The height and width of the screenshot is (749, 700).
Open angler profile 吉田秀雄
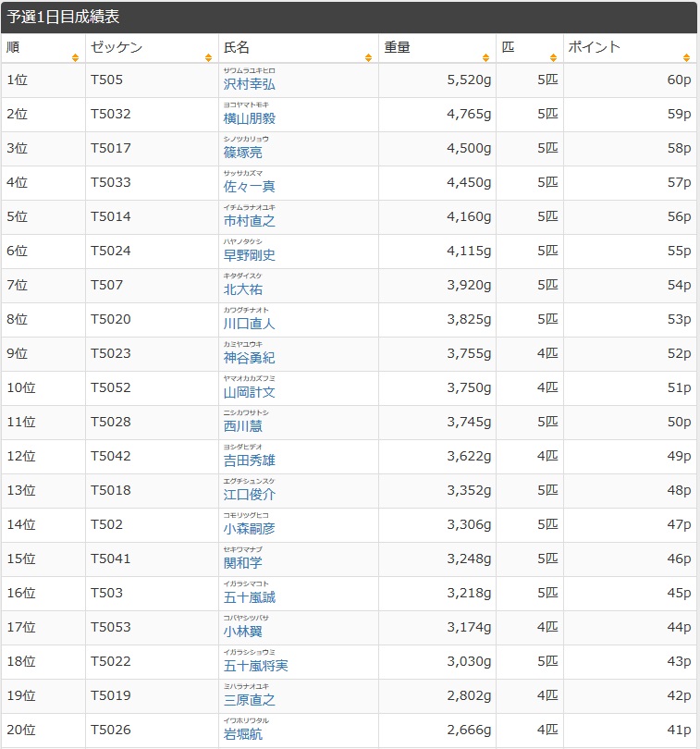[x=250, y=460]
